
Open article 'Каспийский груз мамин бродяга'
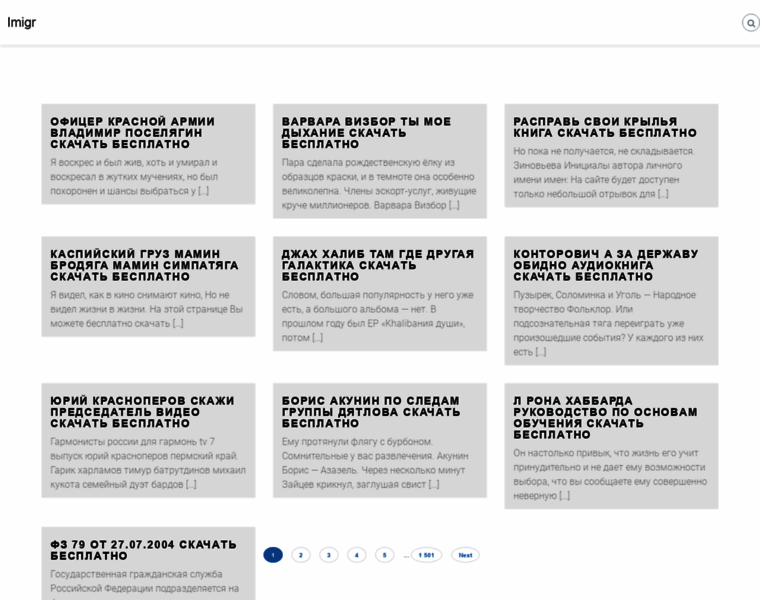pyautogui.click(x=144, y=265)
